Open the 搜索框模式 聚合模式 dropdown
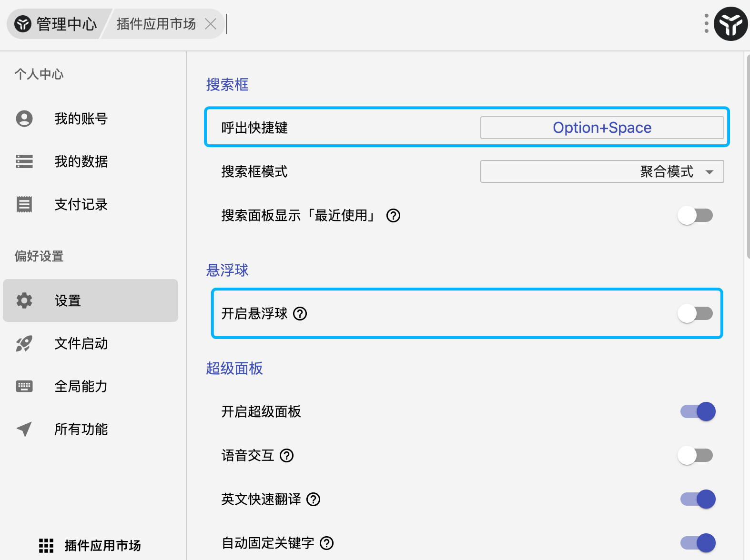 (602, 171)
